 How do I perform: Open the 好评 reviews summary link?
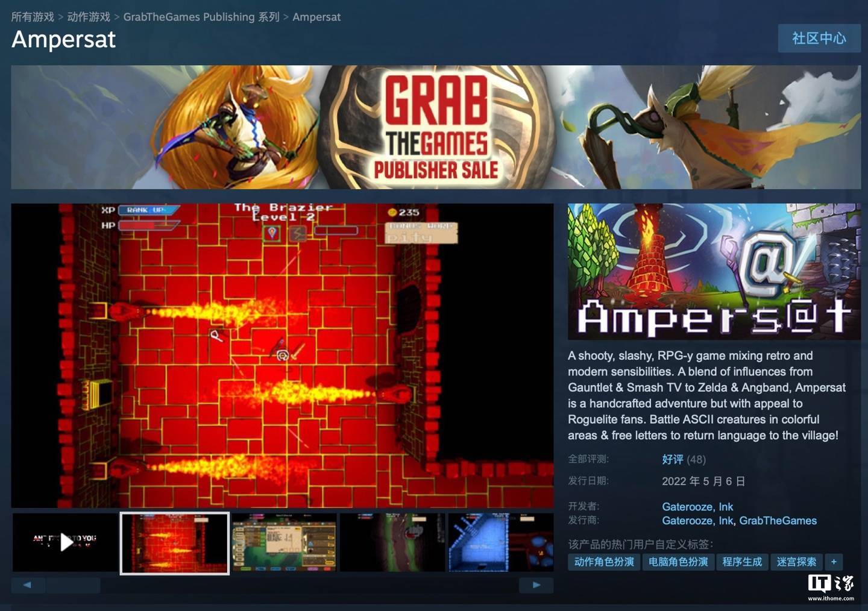coord(672,459)
